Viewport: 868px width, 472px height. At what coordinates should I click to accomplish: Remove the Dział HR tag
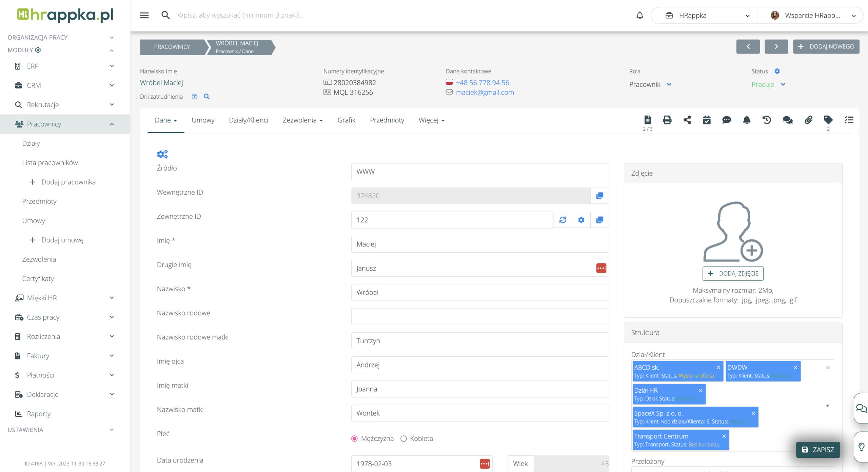coord(701,390)
